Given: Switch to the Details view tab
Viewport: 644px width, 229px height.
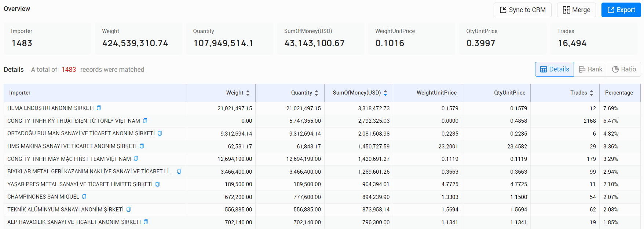Looking at the screenshot, I should tap(554, 69).
